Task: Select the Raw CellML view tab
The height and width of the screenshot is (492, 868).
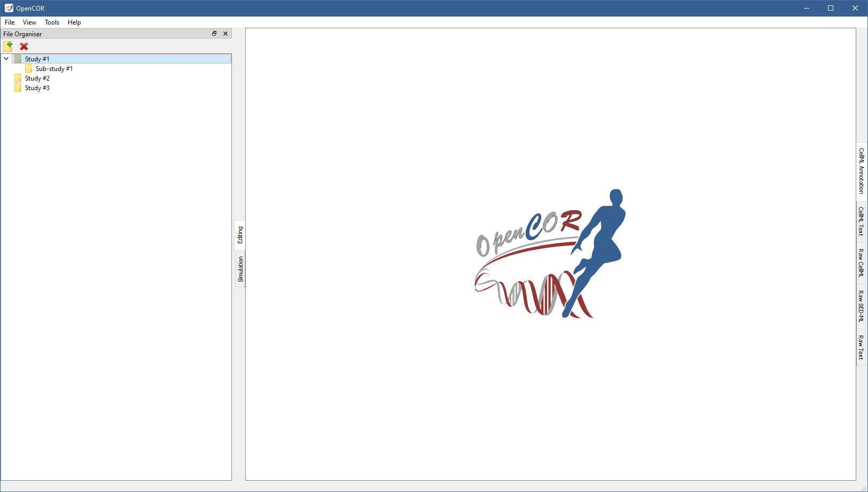Action: pyautogui.click(x=861, y=263)
